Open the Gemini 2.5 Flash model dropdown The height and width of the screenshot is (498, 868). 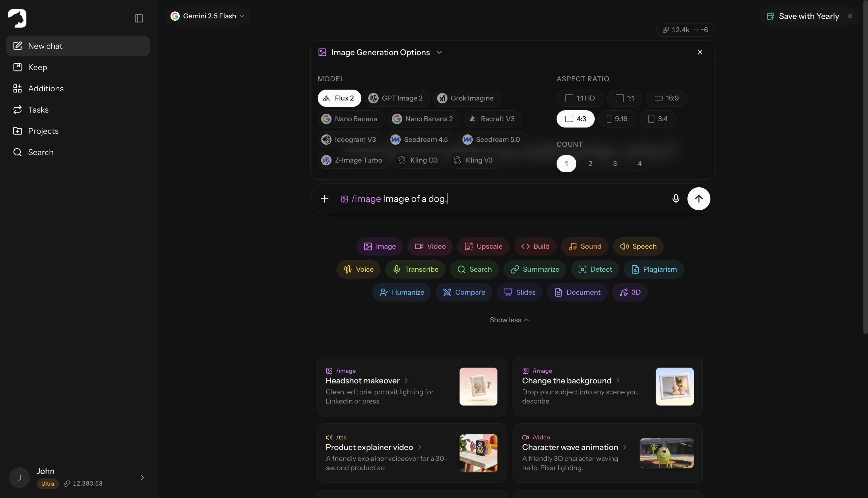(208, 16)
